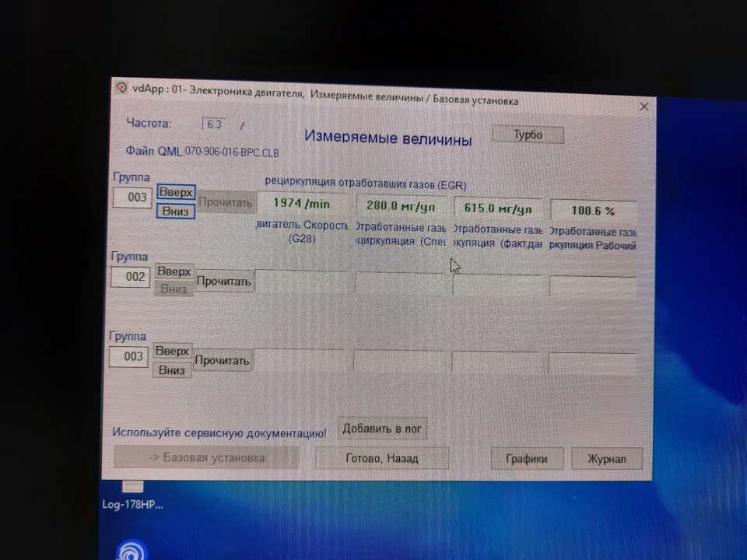The width and height of the screenshot is (747, 560).
Task: Click Вниз for group 002
Action: [x=174, y=289]
